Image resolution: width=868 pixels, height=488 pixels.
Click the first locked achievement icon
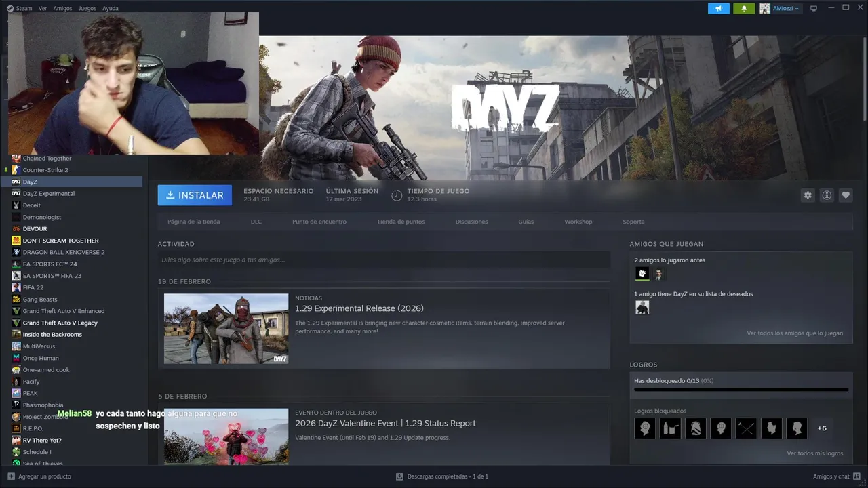pos(645,428)
